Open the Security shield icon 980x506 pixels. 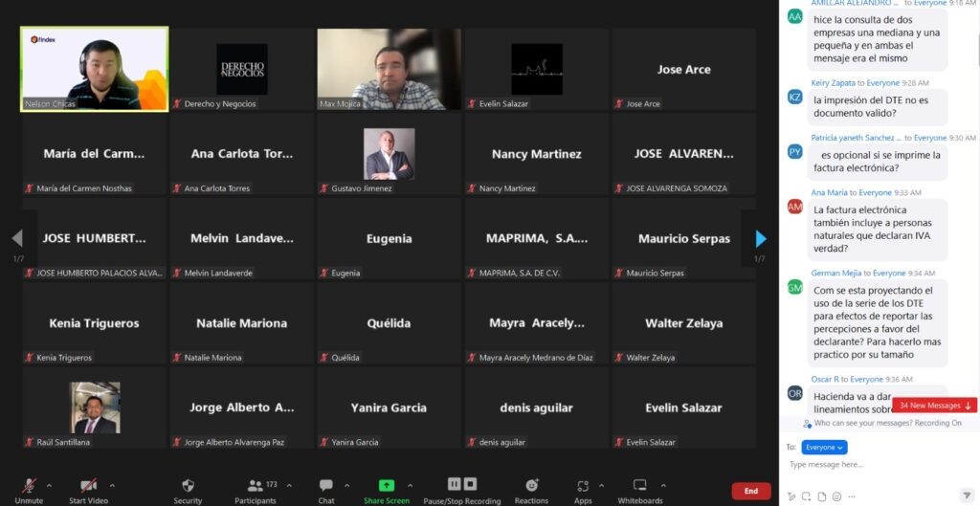coord(188,486)
